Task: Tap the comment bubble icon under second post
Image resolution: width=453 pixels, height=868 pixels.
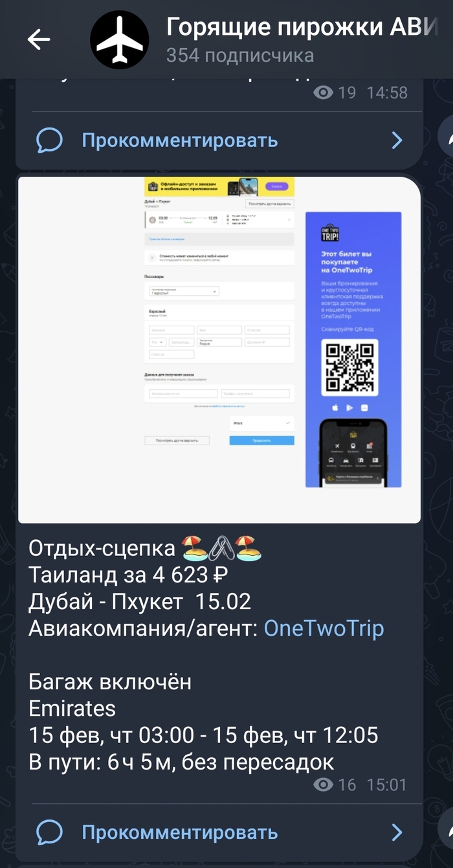Action: [50, 832]
